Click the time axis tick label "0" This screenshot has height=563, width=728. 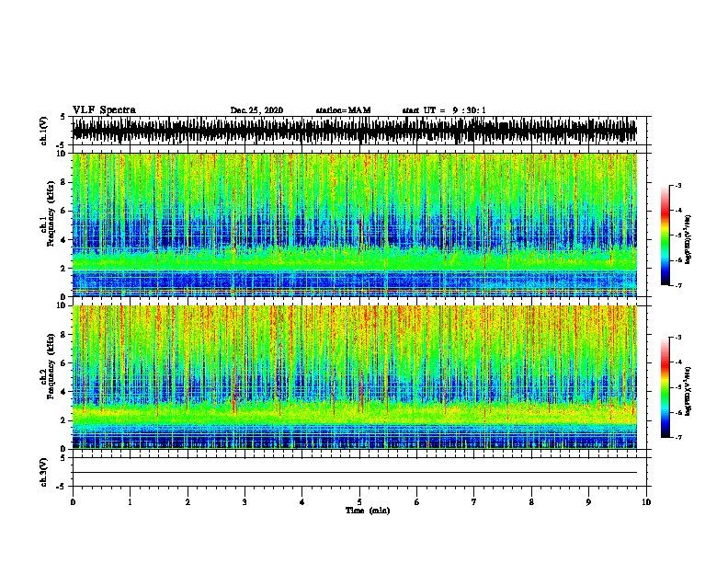click(73, 502)
